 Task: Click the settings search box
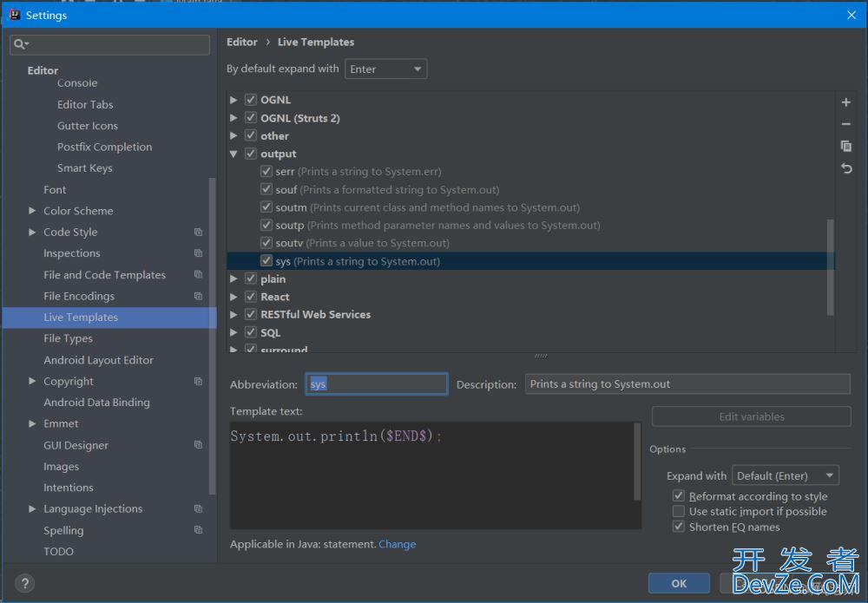pos(109,44)
